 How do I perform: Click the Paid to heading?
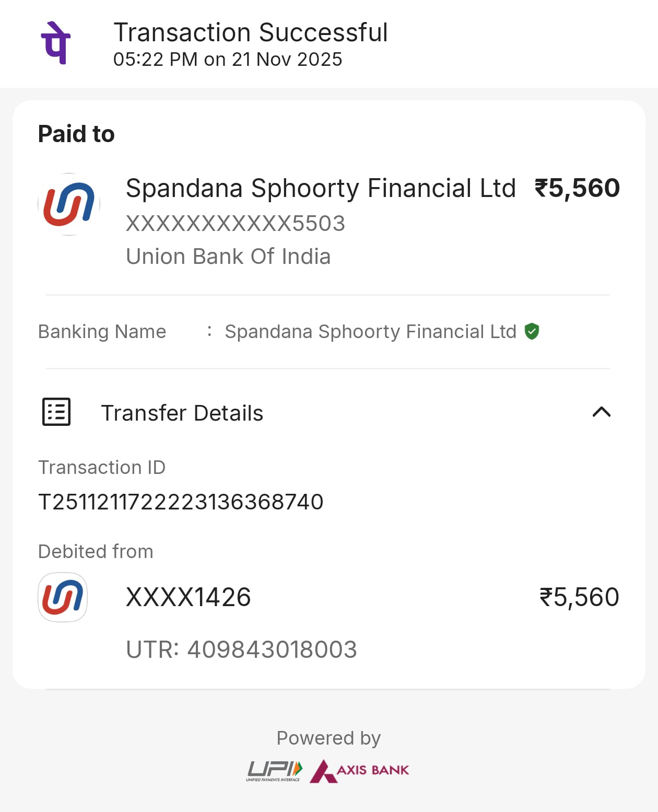(x=76, y=134)
